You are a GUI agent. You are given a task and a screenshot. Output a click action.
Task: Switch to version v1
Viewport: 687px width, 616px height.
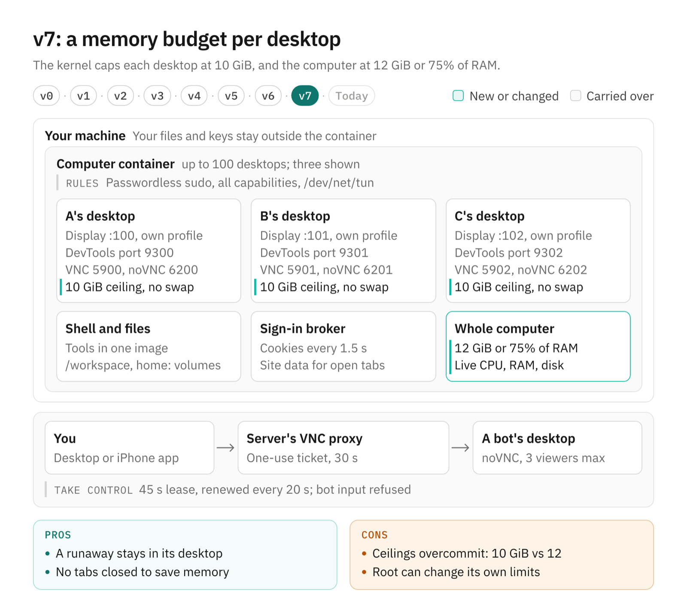(x=83, y=96)
